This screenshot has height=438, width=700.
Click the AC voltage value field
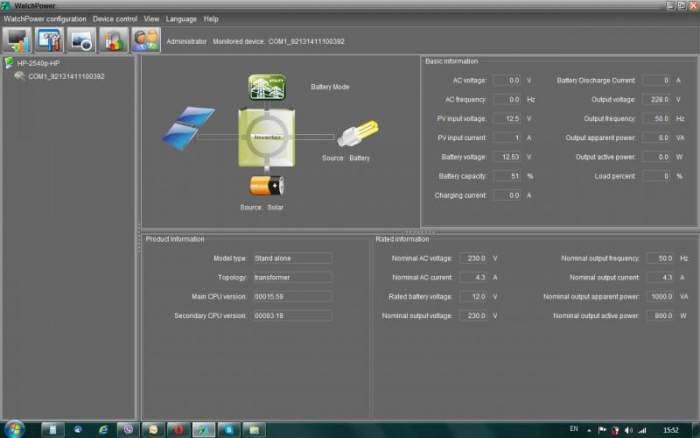[507, 80]
